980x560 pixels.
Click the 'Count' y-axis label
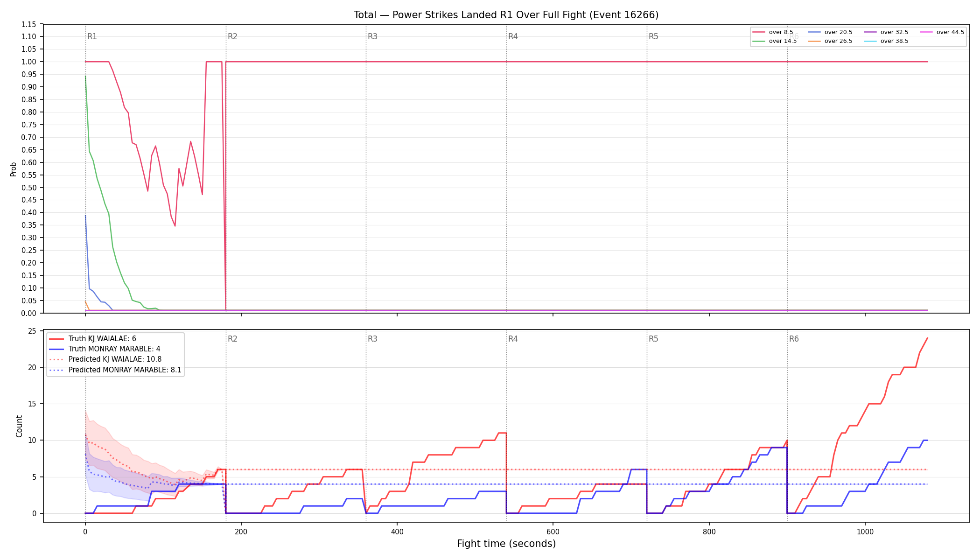[19, 426]
